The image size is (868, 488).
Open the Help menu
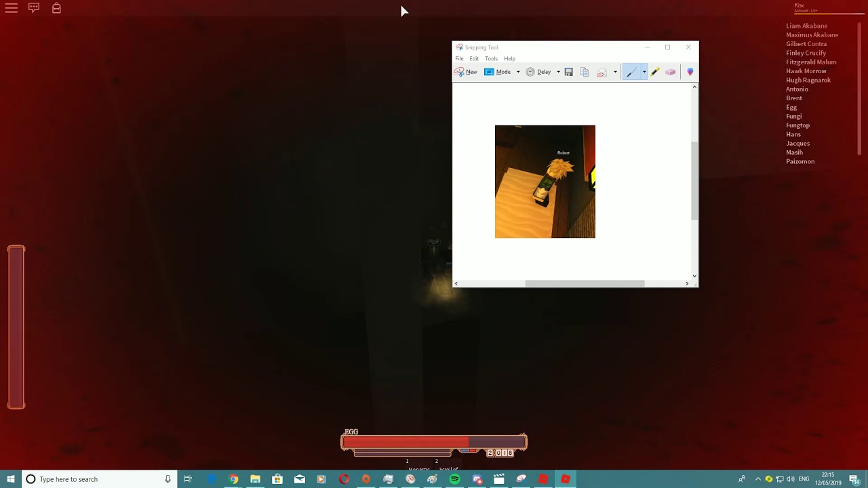509,59
